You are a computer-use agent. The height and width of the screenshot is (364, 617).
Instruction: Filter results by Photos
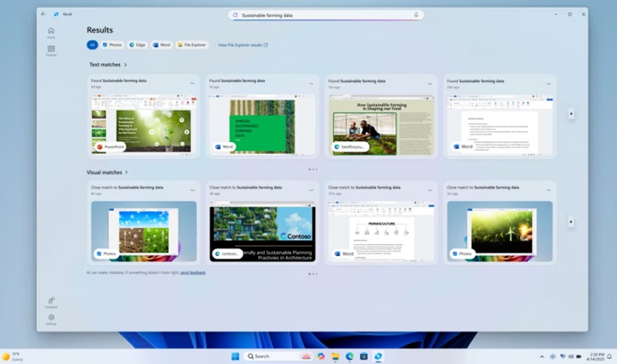[112, 45]
